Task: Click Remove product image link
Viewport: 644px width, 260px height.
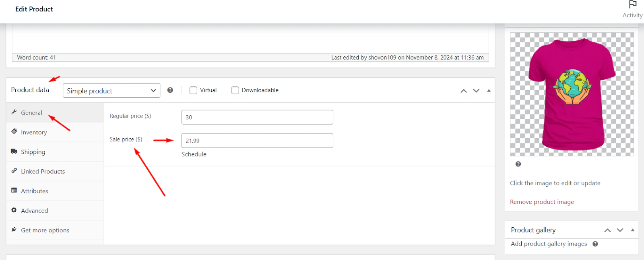Action: click(x=542, y=202)
